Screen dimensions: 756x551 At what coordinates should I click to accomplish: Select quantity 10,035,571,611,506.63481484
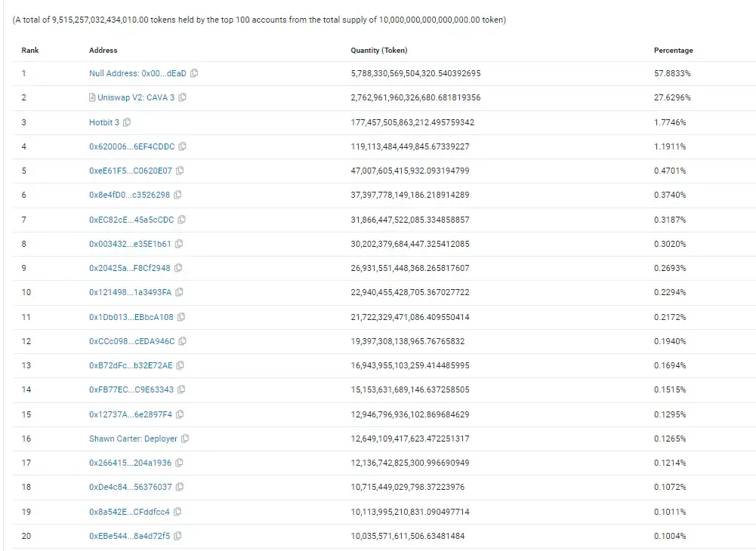tap(407, 536)
